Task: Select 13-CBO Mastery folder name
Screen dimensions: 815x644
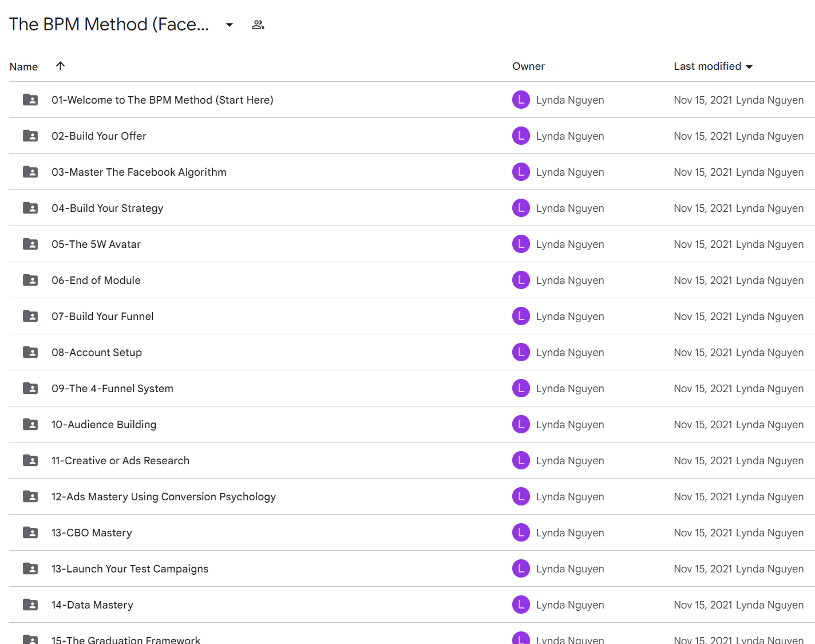Action: click(x=92, y=532)
